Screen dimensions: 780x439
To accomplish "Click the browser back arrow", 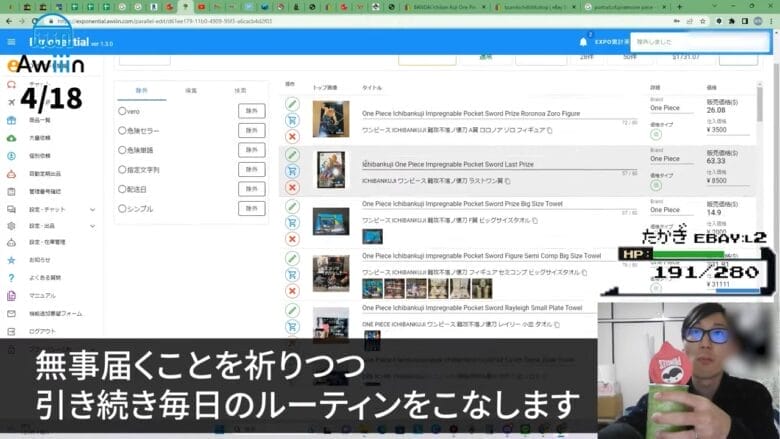I will pyautogui.click(x=8, y=21).
